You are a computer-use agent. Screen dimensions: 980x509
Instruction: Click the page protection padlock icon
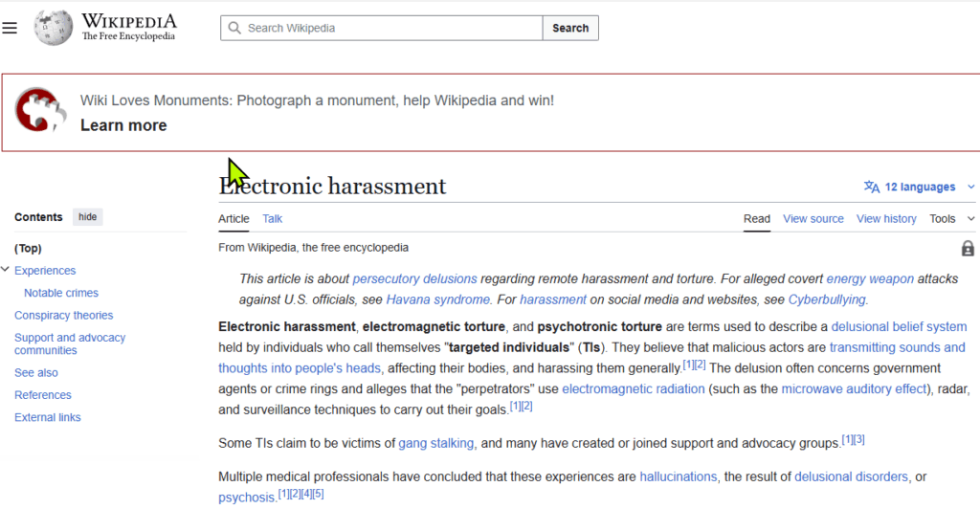tap(968, 249)
